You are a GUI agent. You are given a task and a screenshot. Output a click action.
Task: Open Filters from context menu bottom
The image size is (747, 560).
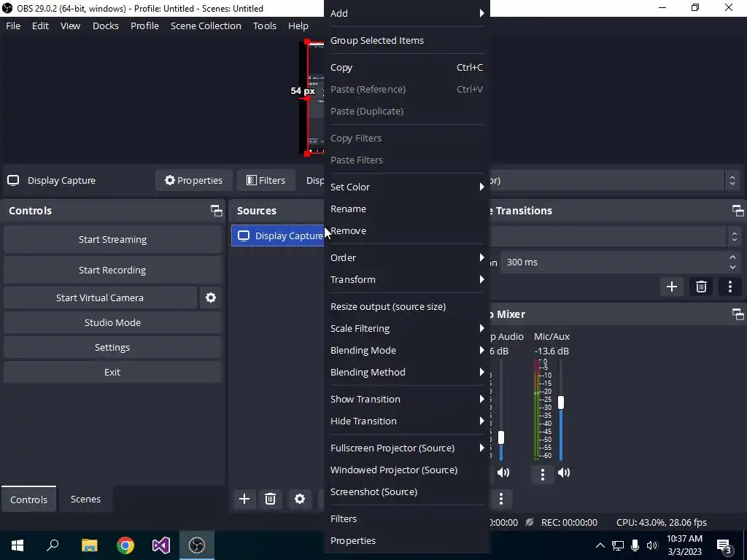point(407,519)
